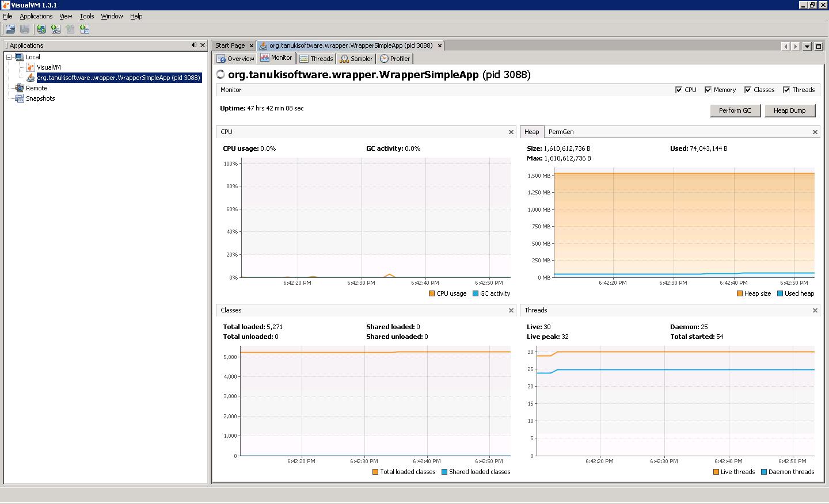829x504 pixels.
Task: Uncheck the CPU checkbox
Action: [x=679, y=90]
